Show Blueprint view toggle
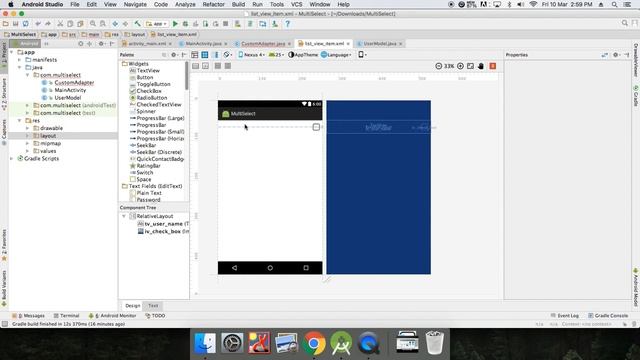Screen dimensions: 640x360 click(205, 55)
